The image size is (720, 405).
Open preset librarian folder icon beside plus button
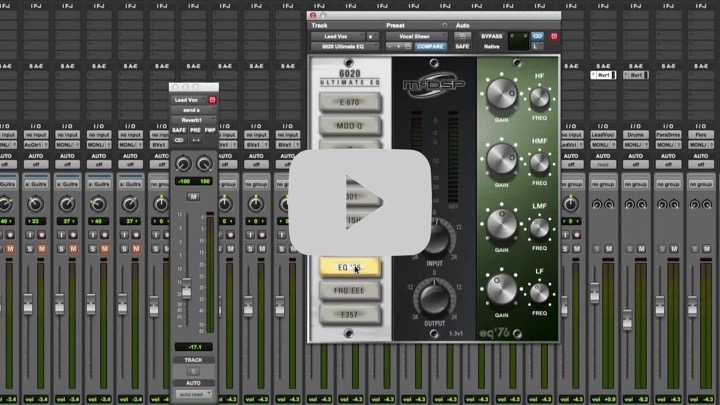point(408,46)
